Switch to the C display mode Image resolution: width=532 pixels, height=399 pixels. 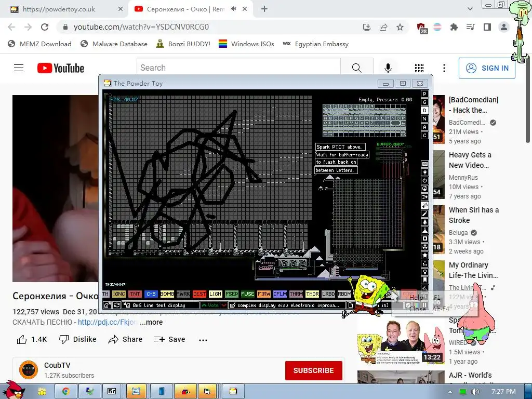click(424, 136)
